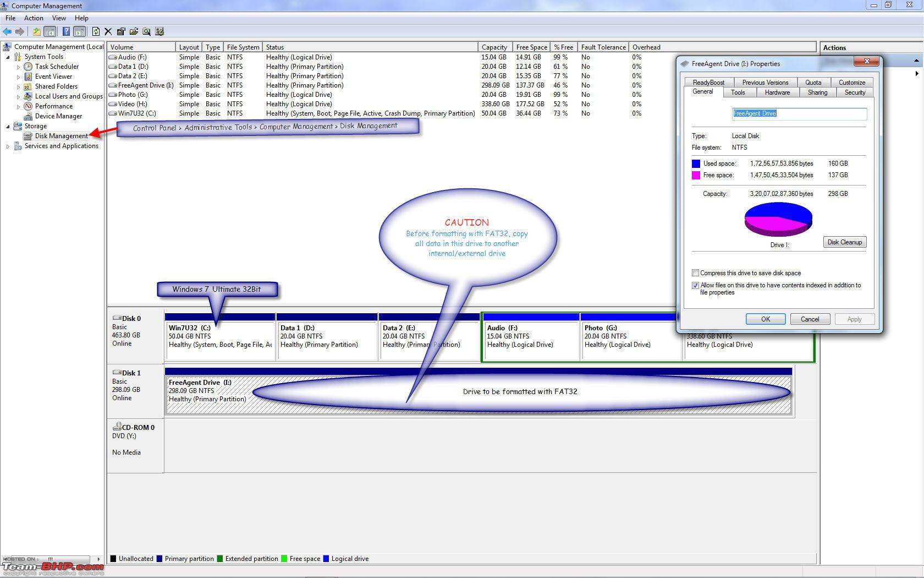Click the drive usage pie chart
This screenshot has height=578, width=924.
(x=778, y=219)
